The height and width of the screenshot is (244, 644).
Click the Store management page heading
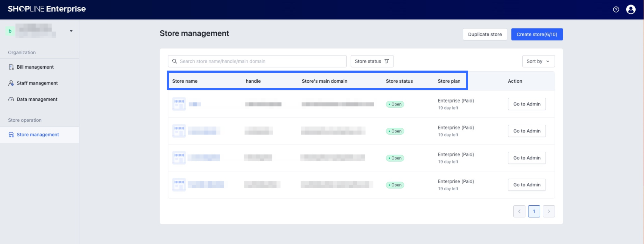click(x=194, y=33)
